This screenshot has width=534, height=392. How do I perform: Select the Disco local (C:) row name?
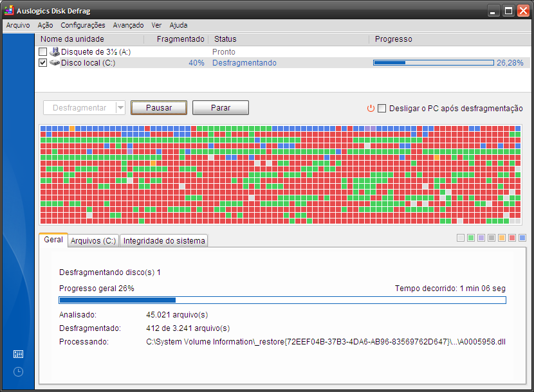88,63
